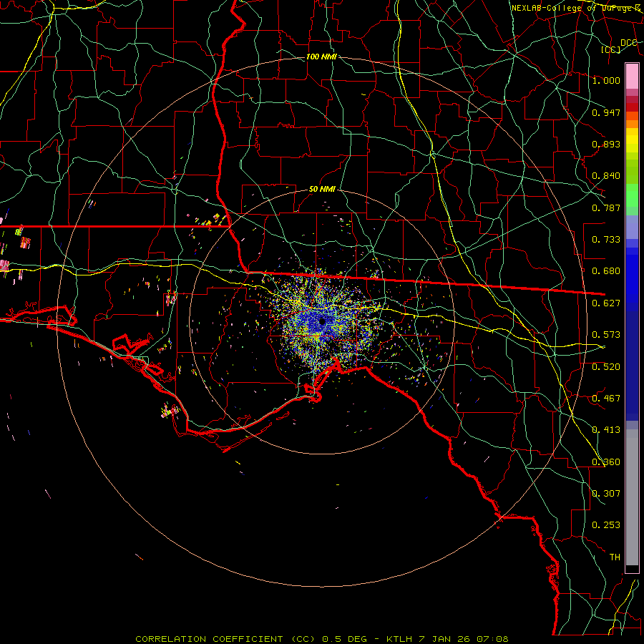This screenshot has height=644, width=644.
Task: Click the 0.627 color scale value
Action: pyautogui.click(x=606, y=303)
